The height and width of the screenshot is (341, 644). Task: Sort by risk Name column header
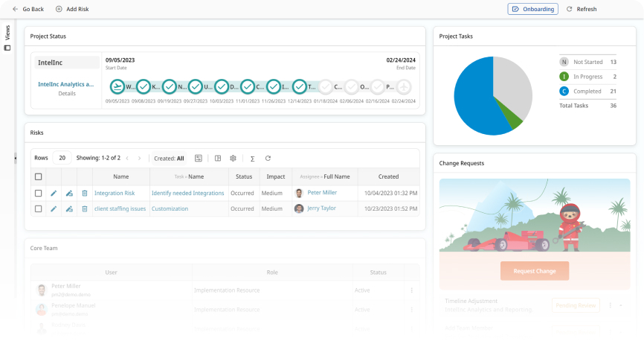click(x=120, y=176)
